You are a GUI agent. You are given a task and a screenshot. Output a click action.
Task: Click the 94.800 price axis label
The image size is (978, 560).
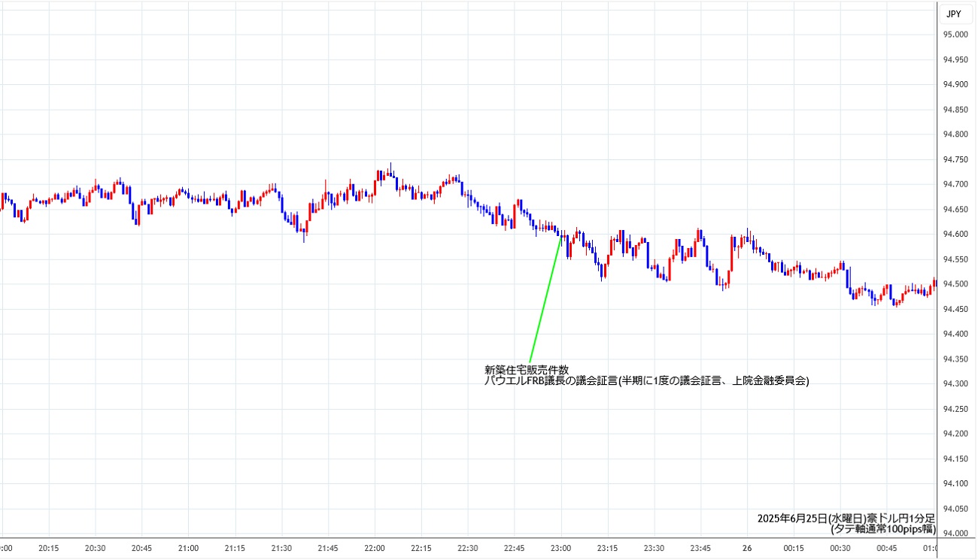click(x=956, y=135)
